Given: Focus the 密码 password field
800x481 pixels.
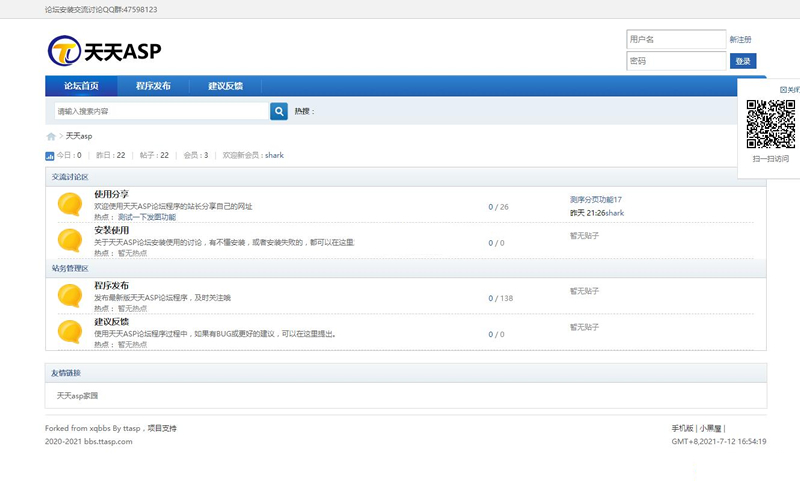Looking at the screenshot, I should (675, 61).
